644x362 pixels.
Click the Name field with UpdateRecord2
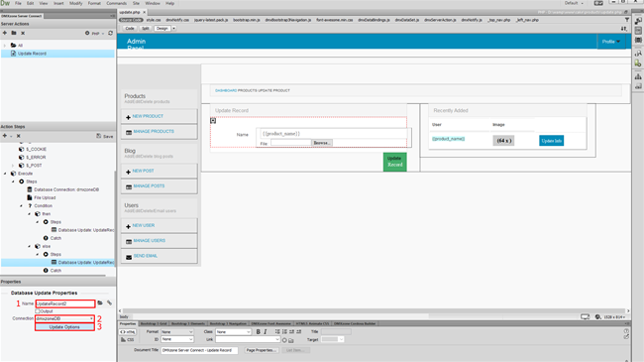pyautogui.click(x=65, y=303)
